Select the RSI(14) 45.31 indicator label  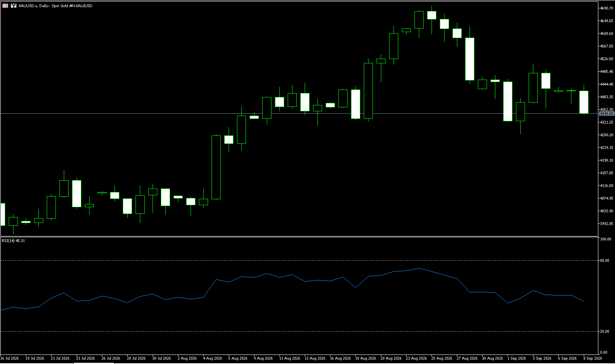click(13, 240)
